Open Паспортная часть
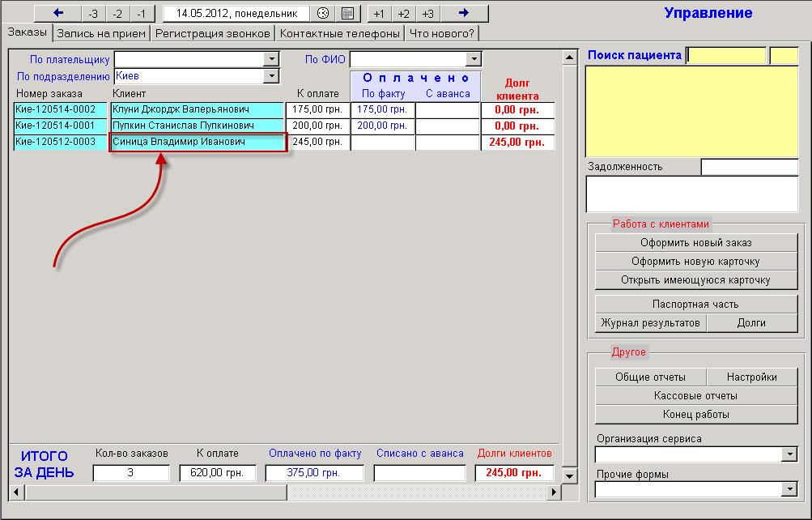812x520 pixels. pyautogui.click(x=696, y=305)
